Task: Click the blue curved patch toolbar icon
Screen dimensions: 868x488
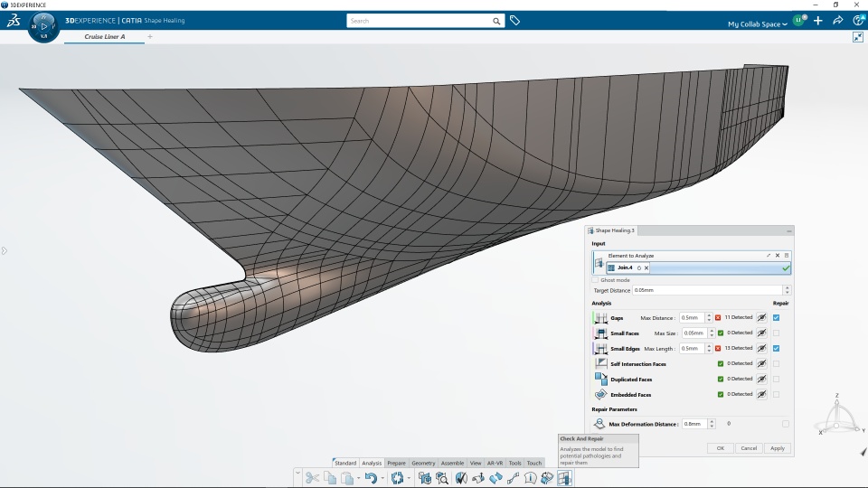Action: 495,478
